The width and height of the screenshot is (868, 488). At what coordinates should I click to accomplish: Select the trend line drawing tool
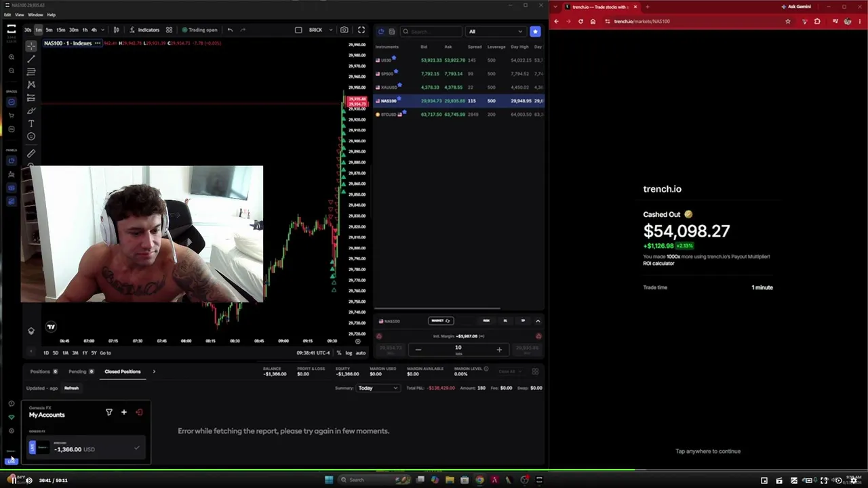pyautogui.click(x=31, y=58)
